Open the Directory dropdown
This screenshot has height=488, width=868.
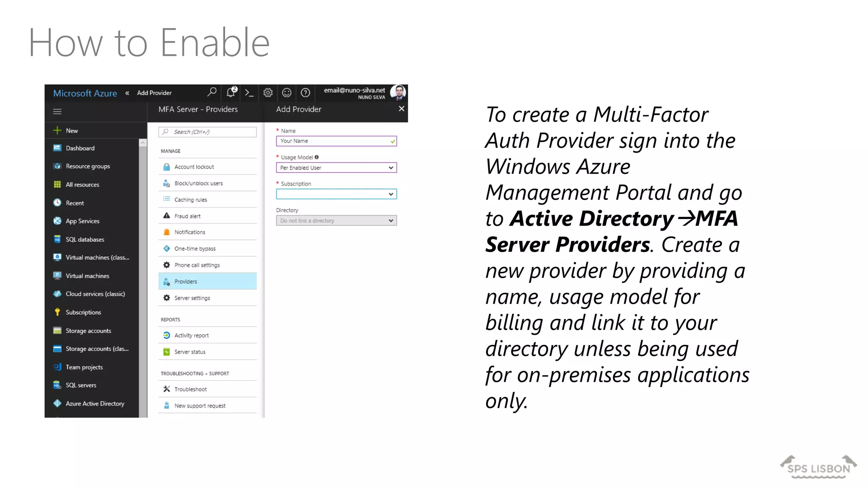tap(337, 221)
